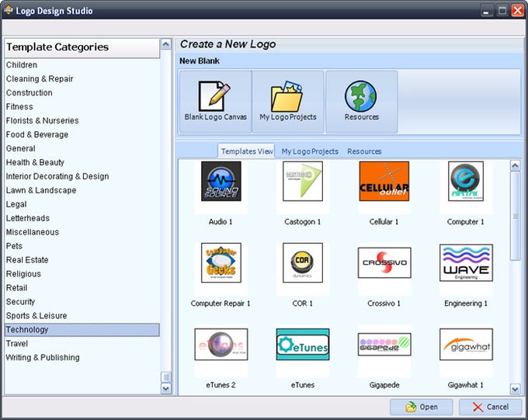Choose the Florists & Nurseries category
Viewport: 528px width, 420px height.
[82, 120]
